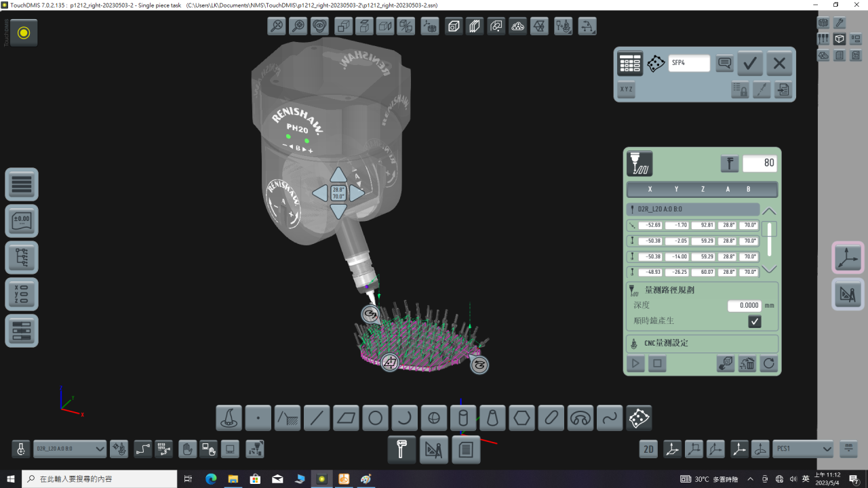
Task: Toggle 2D view mode button
Action: point(649,449)
